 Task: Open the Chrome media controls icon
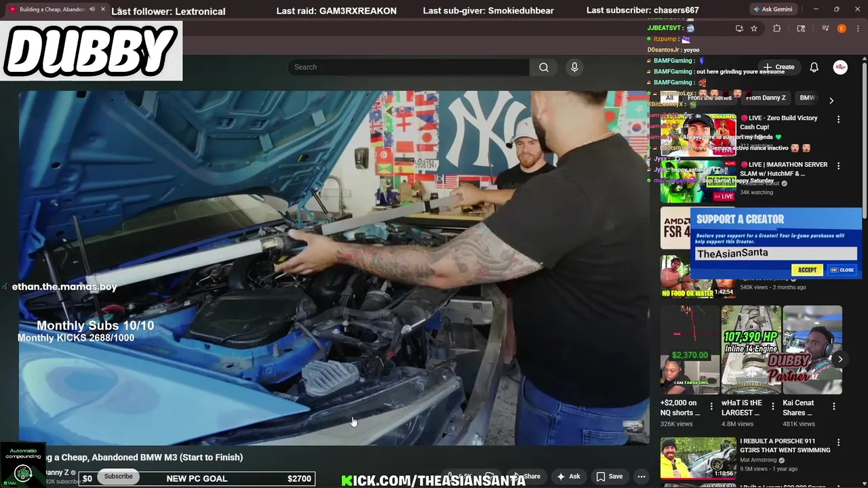(x=825, y=28)
